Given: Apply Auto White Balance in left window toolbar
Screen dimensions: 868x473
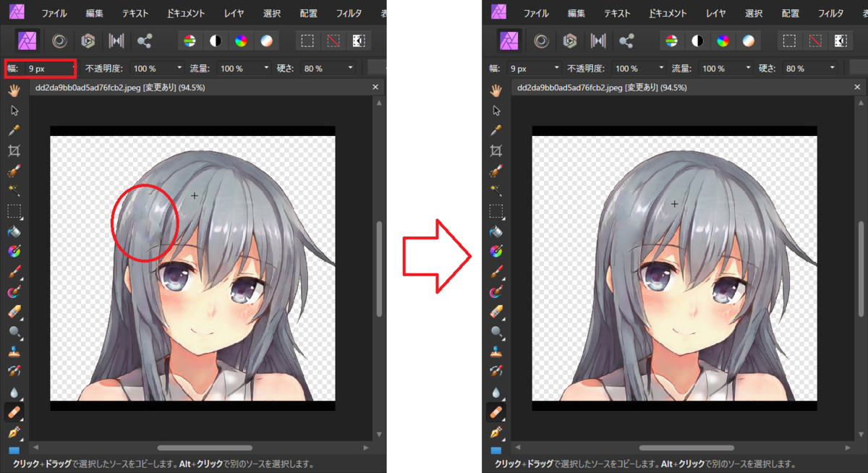Looking at the screenshot, I should (267, 41).
